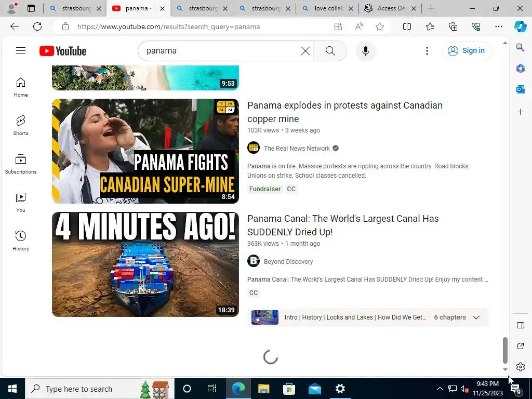Open Mail app from taskbar
532x399 pixels.
314,389
